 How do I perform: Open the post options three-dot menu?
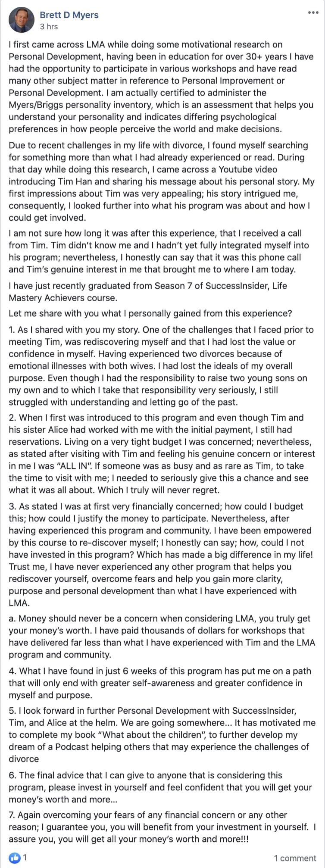(313, 13)
